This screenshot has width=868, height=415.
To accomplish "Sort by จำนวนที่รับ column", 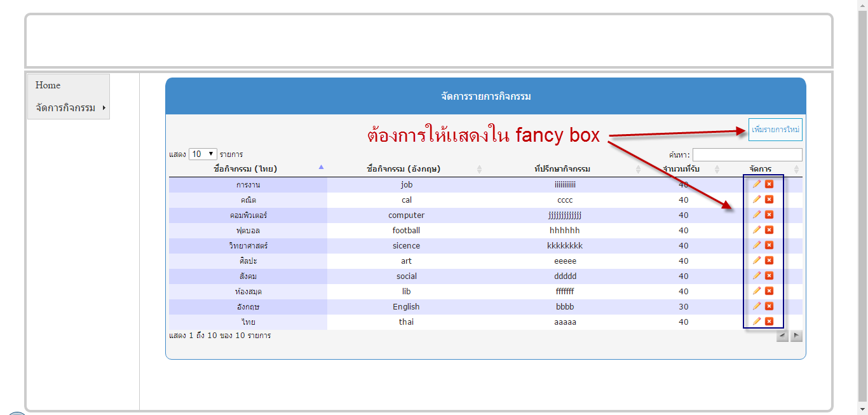I will 683,169.
